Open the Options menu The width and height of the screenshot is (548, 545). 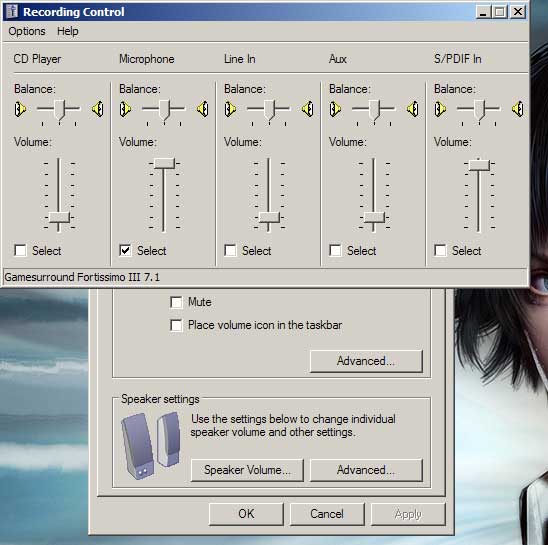[27, 31]
